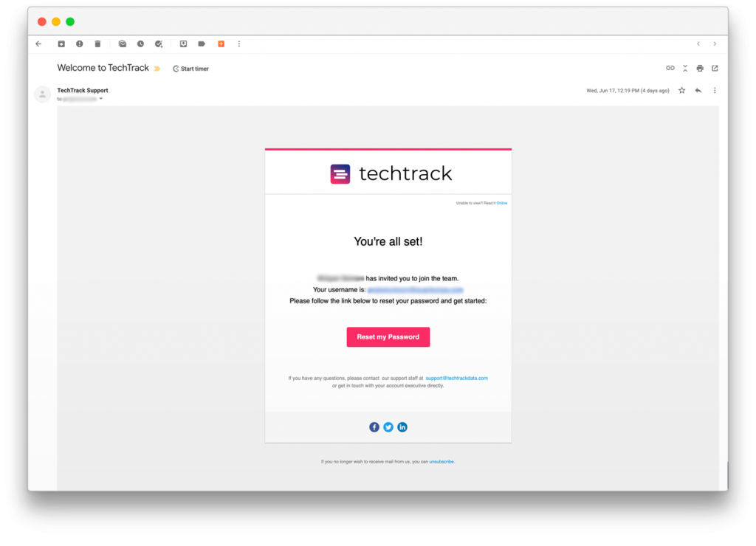
Task: Expand recipient details dropdown arrow
Action: point(101,99)
